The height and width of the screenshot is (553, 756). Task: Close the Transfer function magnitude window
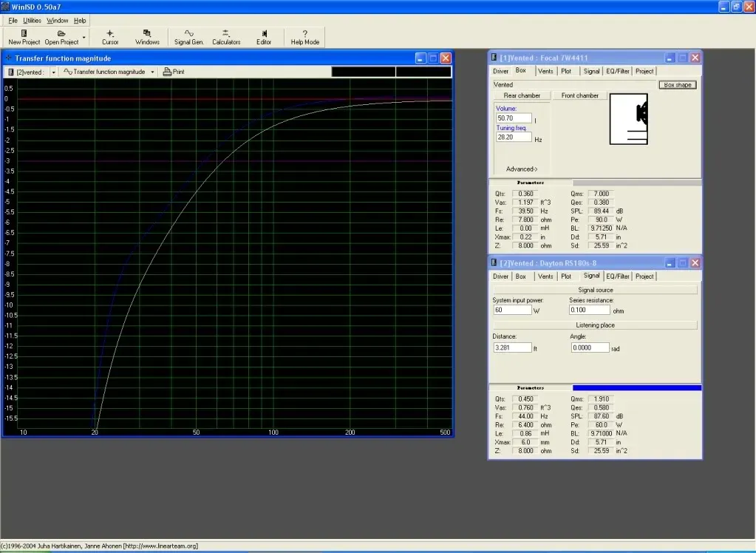[446, 58]
